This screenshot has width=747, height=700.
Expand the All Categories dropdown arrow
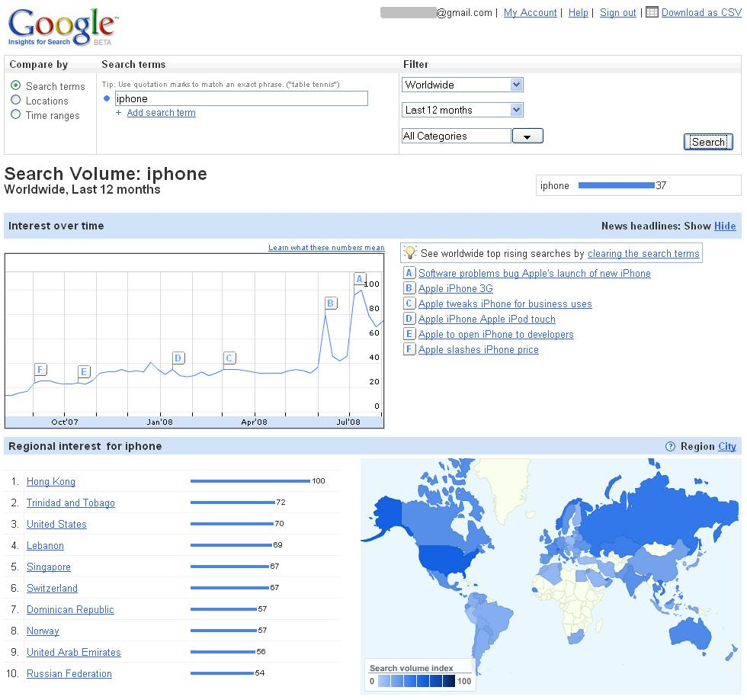[x=527, y=136]
